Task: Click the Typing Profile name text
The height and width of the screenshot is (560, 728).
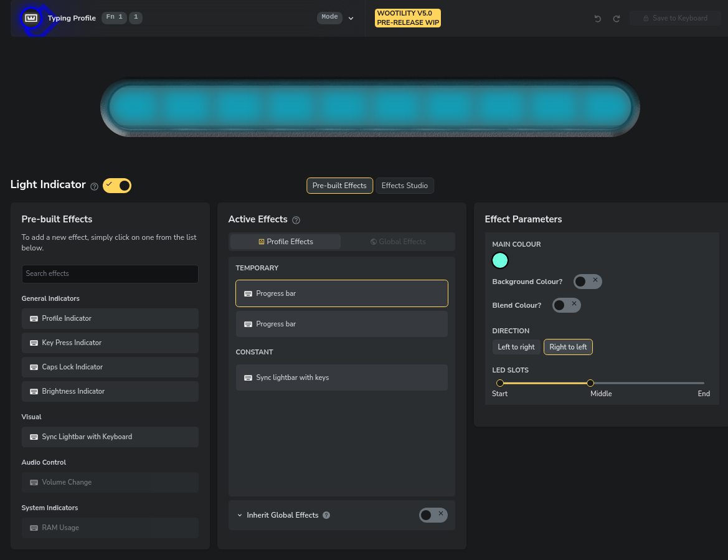Action: tap(72, 18)
